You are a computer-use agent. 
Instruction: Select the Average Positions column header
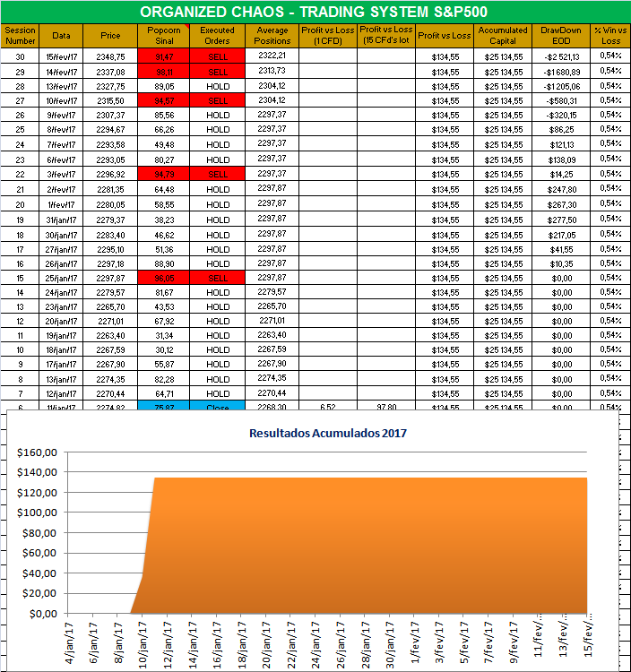[x=272, y=36]
